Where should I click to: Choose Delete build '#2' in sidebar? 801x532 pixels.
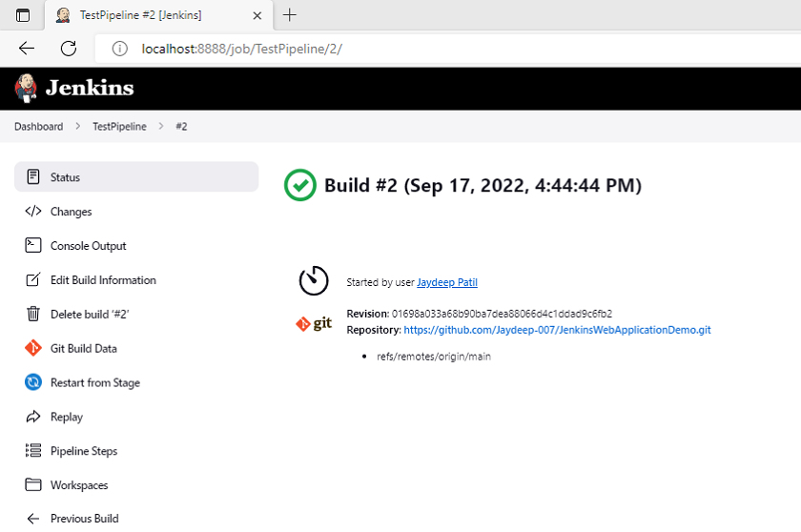click(x=136, y=314)
